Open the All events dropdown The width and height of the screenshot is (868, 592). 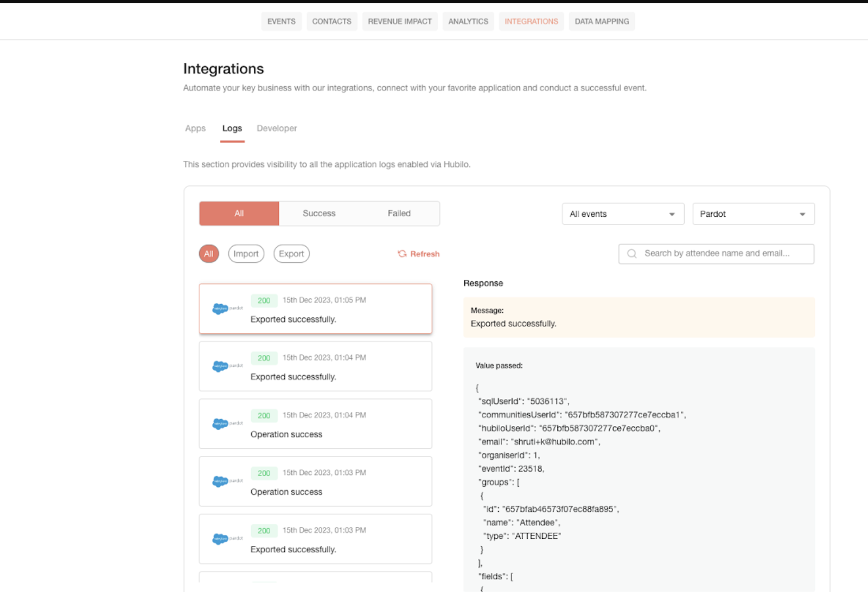[623, 214]
